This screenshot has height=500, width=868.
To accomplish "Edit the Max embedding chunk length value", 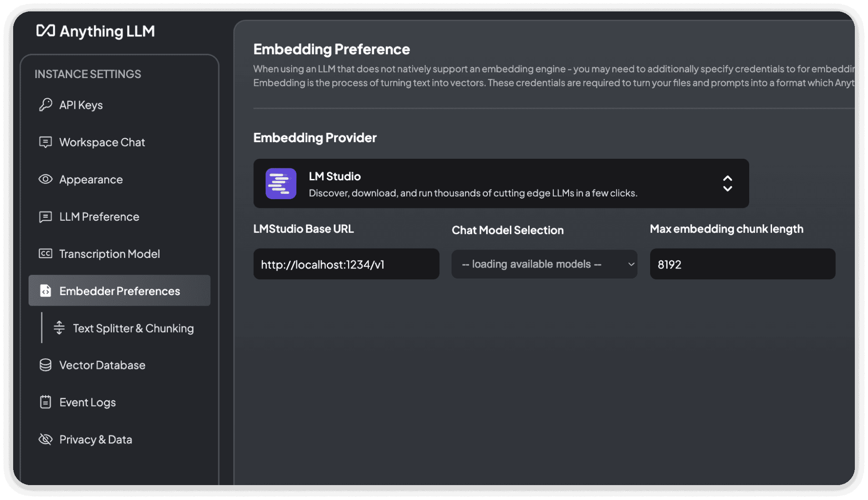I will 742,264.
